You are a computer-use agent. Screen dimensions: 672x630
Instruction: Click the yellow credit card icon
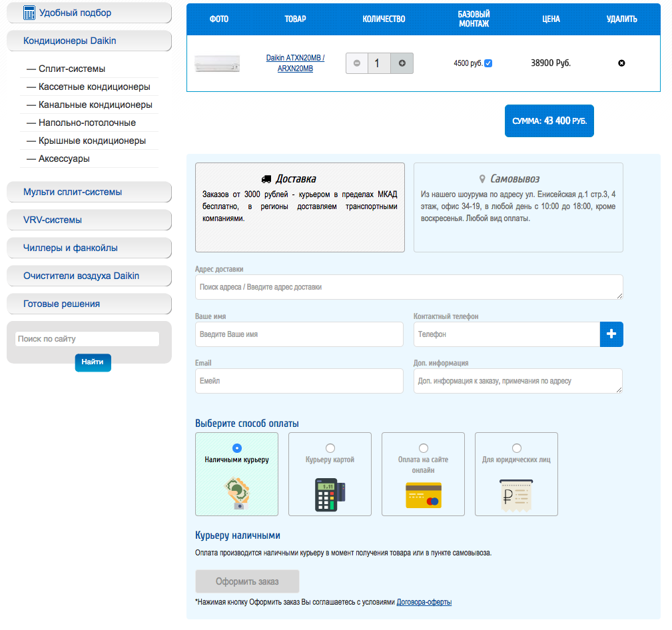point(424,495)
